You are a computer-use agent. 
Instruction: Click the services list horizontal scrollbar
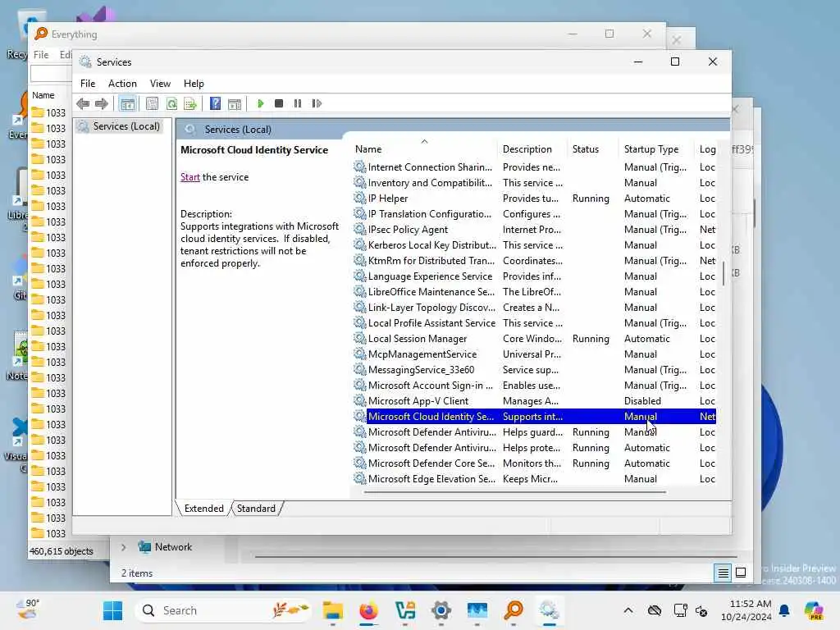click(x=514, y=492)
